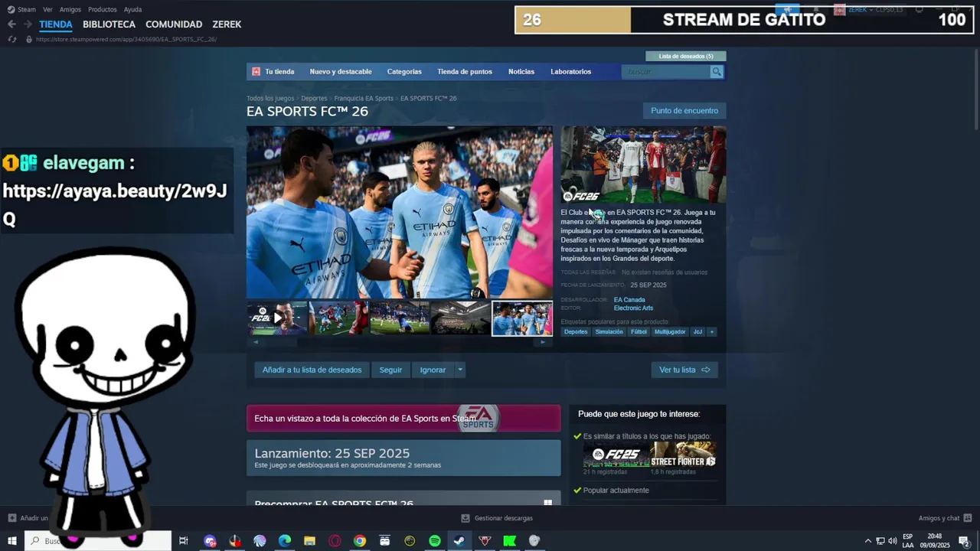
Task: Open Spotify from the taskbar
Action: [x=435, y=541]
